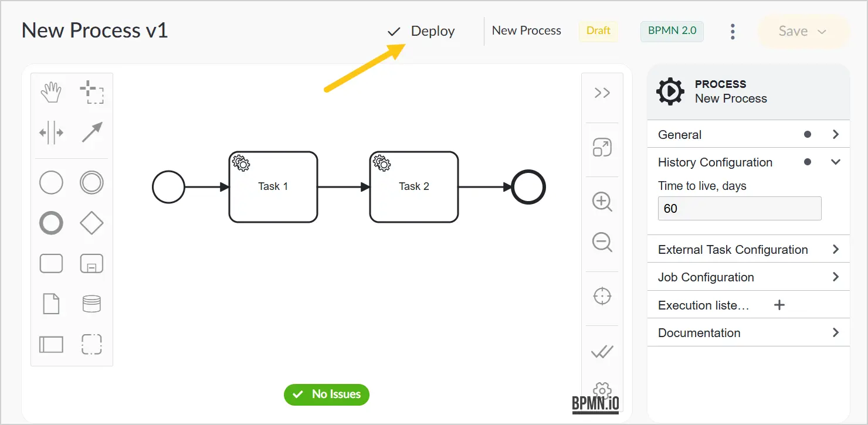
Task: Click the Execution listeners label
Action: click(703, 305)
